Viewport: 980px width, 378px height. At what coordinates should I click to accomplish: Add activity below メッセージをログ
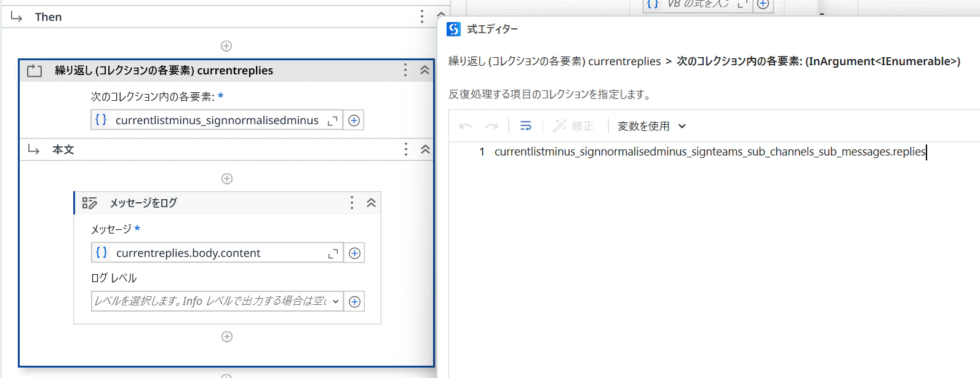[227, 337]
